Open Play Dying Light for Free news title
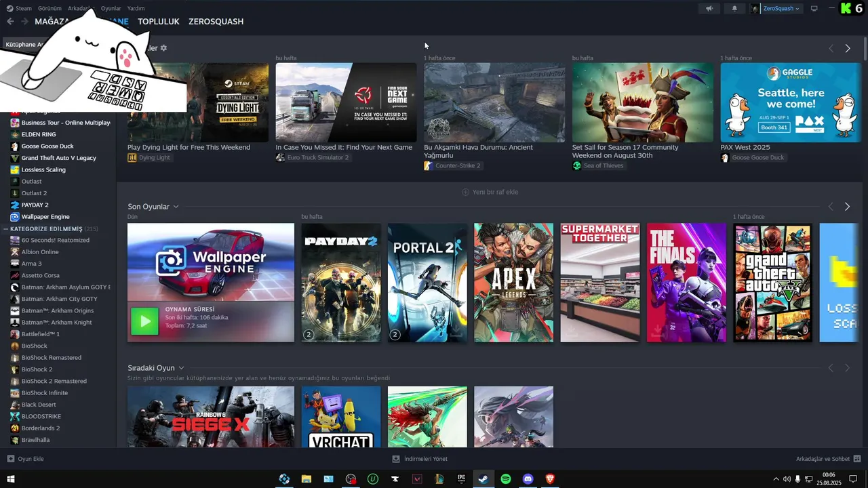The image size is (868, 488). tap(189, 147)
